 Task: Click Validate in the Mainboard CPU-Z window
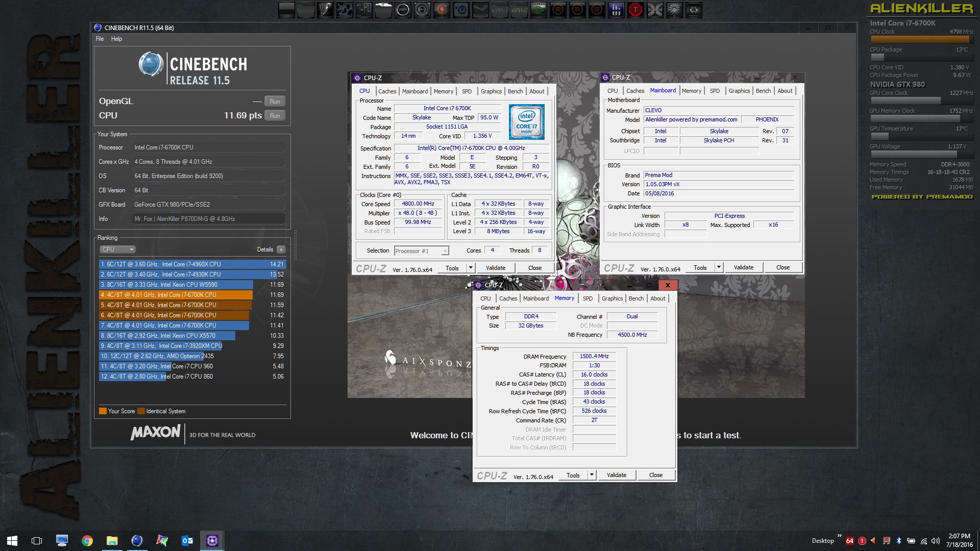pyautogui.click(x=743, y=267)
